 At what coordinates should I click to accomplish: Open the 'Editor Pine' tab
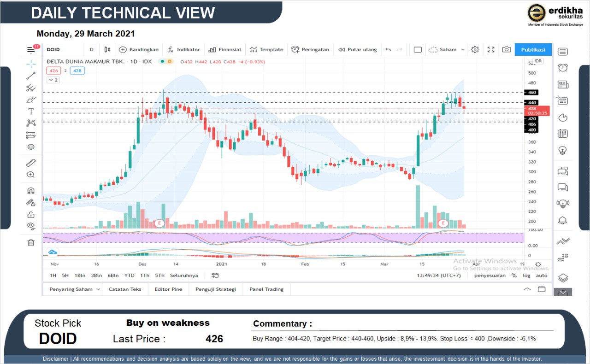(x=168, y=289)
